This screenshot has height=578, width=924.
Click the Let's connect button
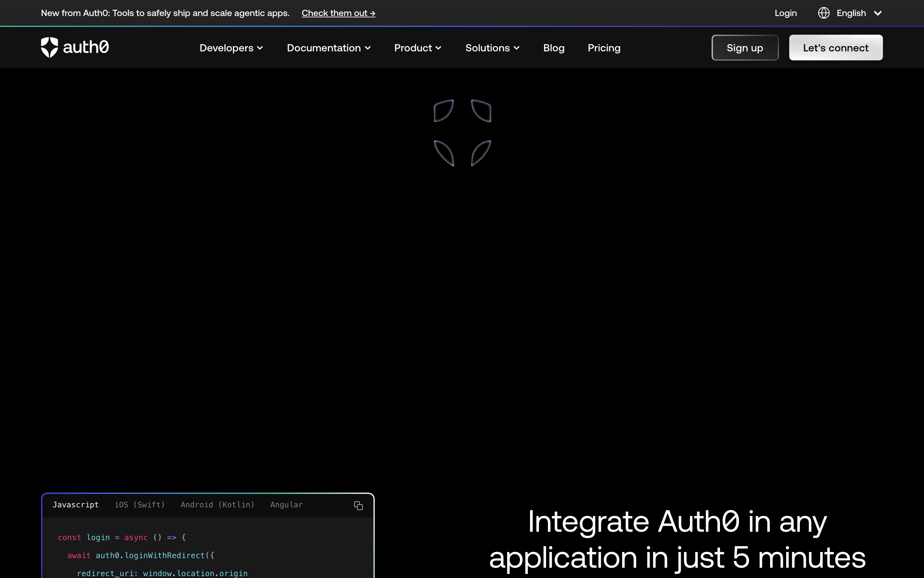click(836, 48)
